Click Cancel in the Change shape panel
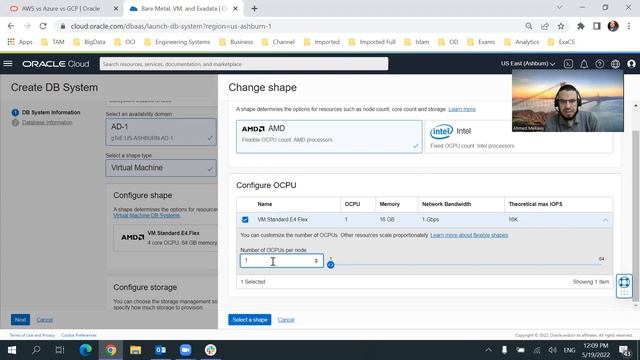 pyautogui.click(x=286, y=320)
